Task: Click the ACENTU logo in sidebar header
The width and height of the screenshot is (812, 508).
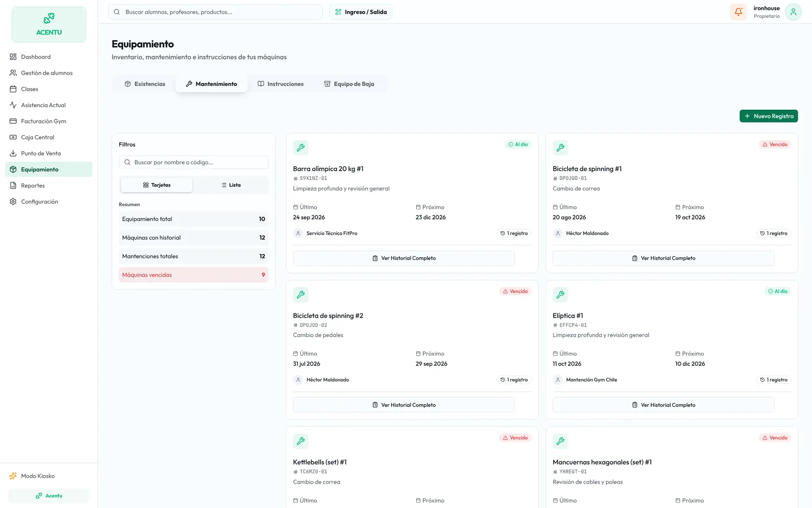Action: click(49, 24)
